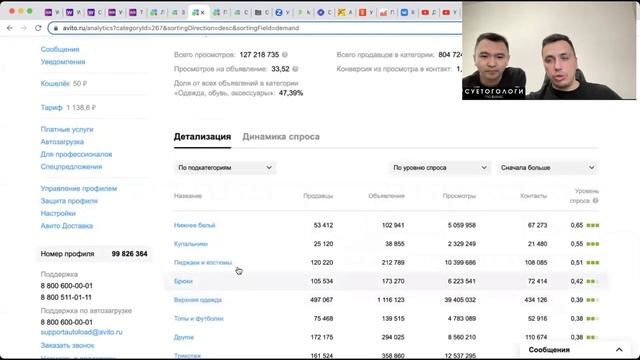
Task: Open the Сначала больше order dropdown
Action: [x=547, y=168]
